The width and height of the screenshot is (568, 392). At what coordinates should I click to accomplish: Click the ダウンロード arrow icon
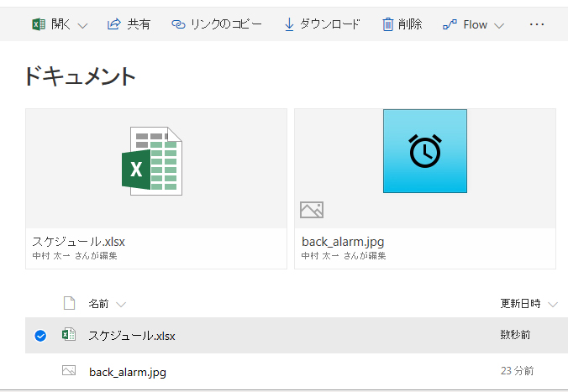[289, 24]
